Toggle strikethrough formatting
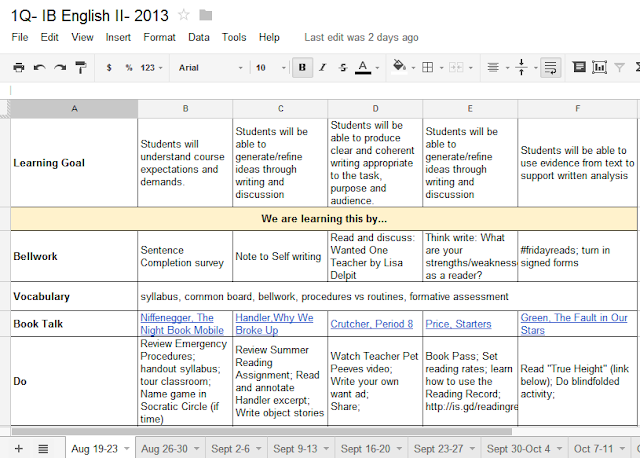This screenshot has width=640, height=458. pos(343,68)
